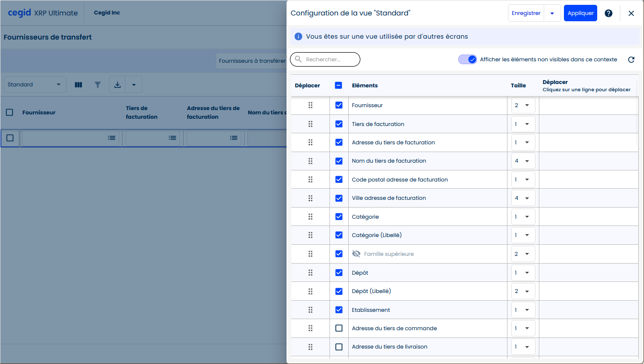644x364 pixels.
Task: Click the filter funnel icon
Action: point(98,85)
